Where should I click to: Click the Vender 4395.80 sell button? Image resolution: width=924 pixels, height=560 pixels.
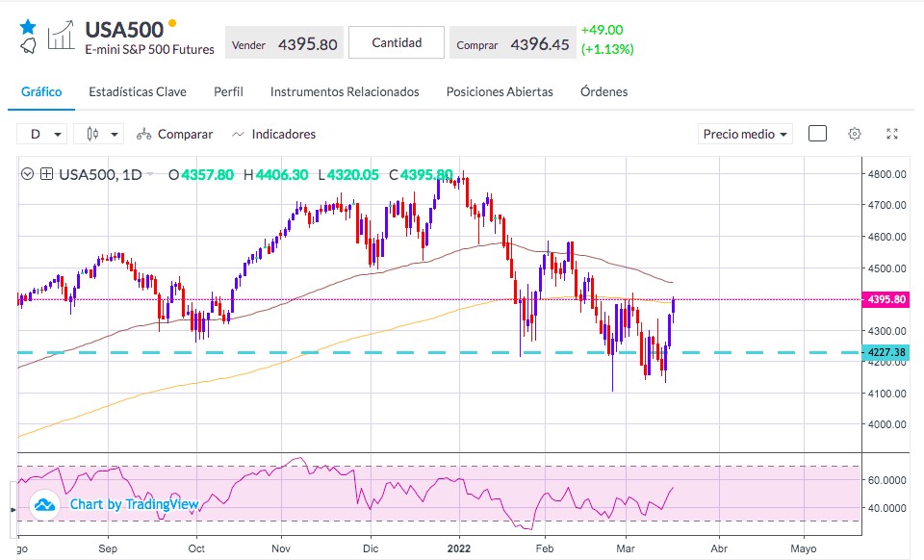(284, 42)
